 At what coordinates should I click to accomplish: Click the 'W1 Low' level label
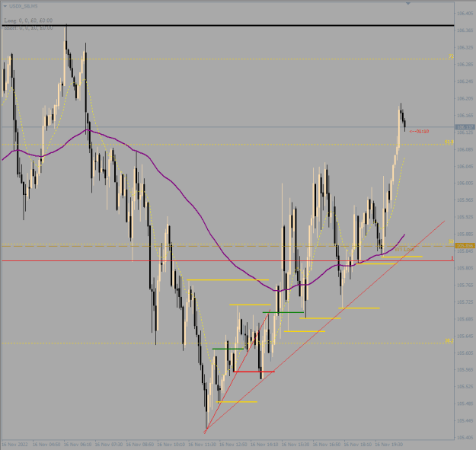[404, 249]
